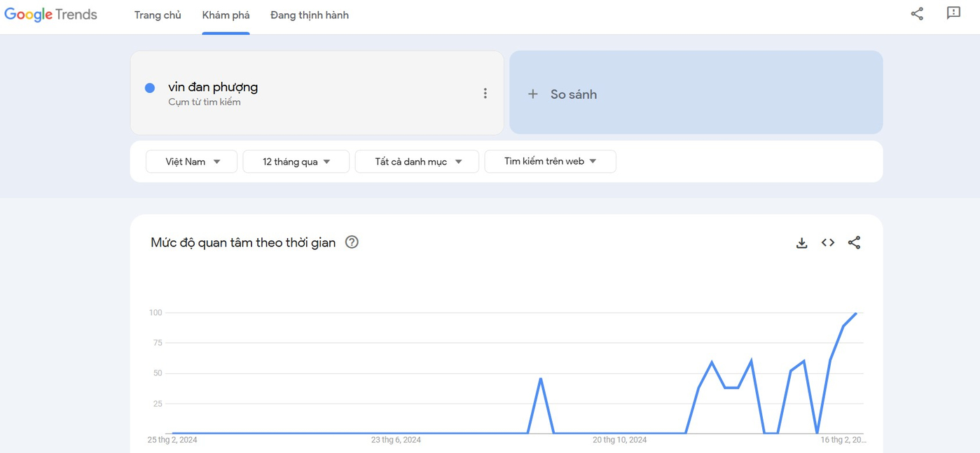Download the interest over time chart CSV
980x453 pixels.
[802, 243]
